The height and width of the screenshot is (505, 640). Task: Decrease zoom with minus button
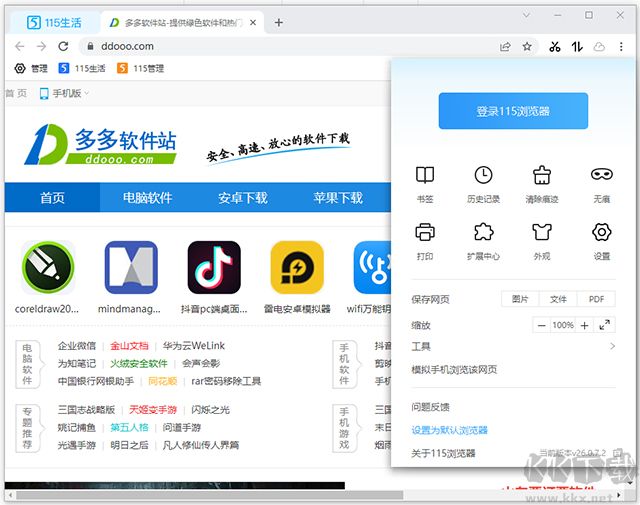(542, 325)
